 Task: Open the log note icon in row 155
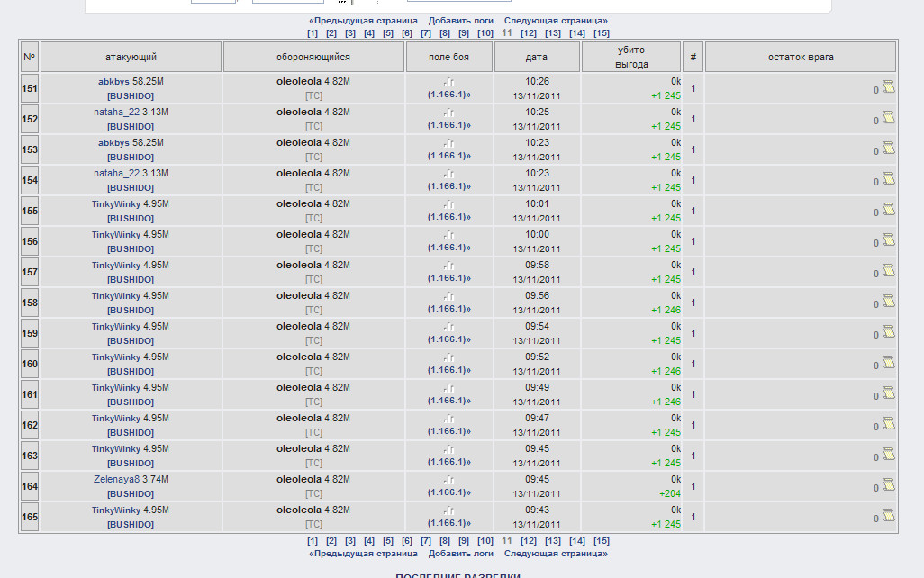pyautogui.click(x=888, y=209)
